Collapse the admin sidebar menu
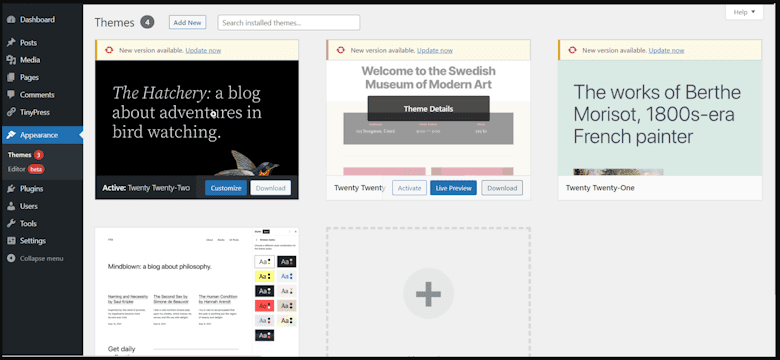The image size is (780, 360). point(42,259)
